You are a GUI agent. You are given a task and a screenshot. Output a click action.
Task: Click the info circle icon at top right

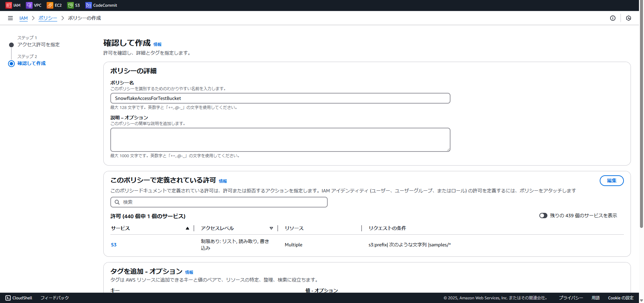point(613,18)
